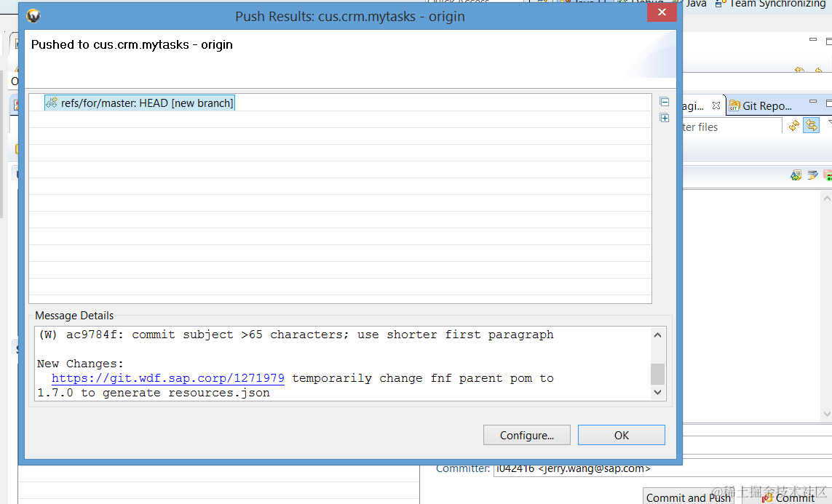The width and height of the screenshot is (832, 504).
Task: Toggle Amend previous commit icon
Action: [796, 175]
